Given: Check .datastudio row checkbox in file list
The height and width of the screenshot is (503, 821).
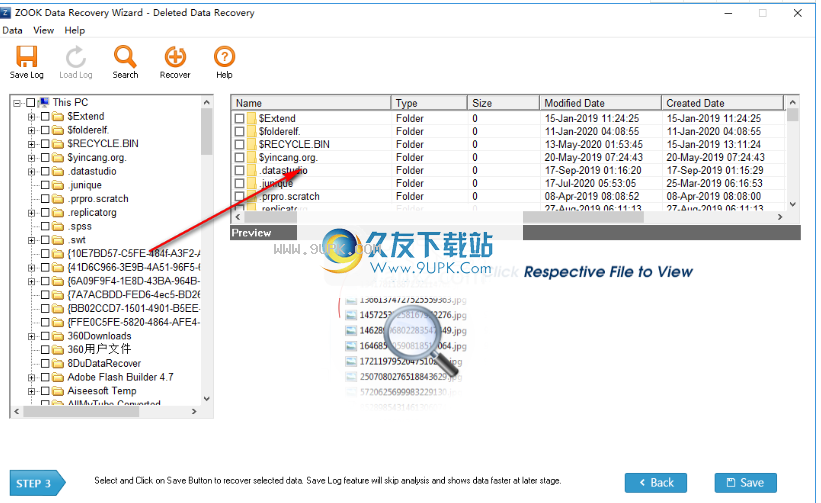Looking at the screenshot, I should point(239,171).
